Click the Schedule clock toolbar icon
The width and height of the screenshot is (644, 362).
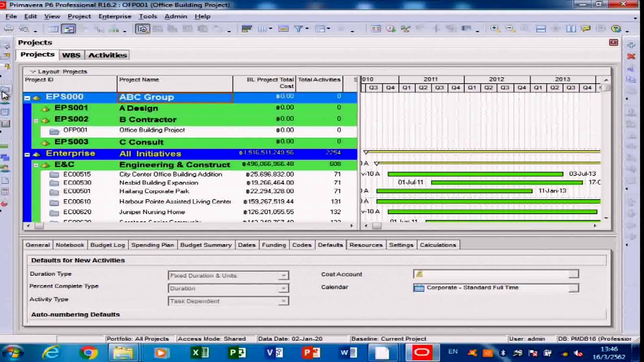pos(391,29)
